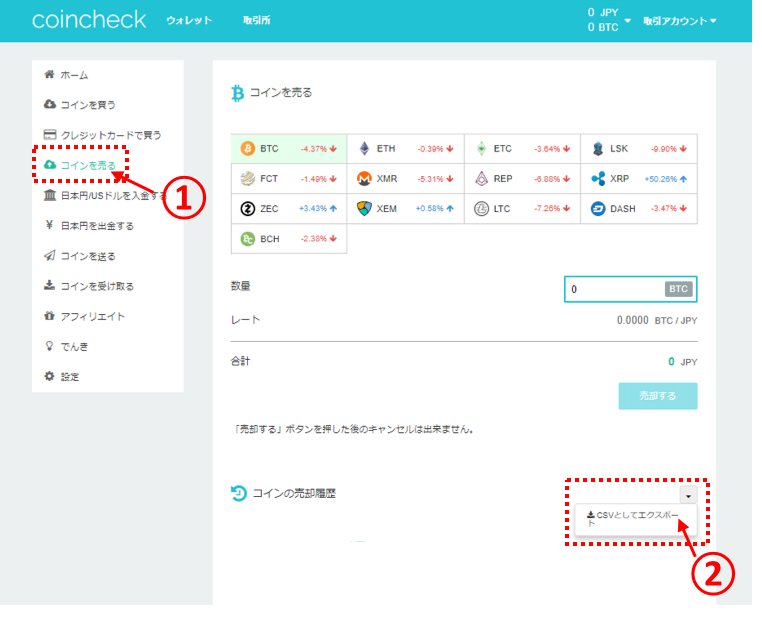Screen dimensions: 762x620
Task: Click the credit card icon in sidebar
Action: click(x=50, y=135)
